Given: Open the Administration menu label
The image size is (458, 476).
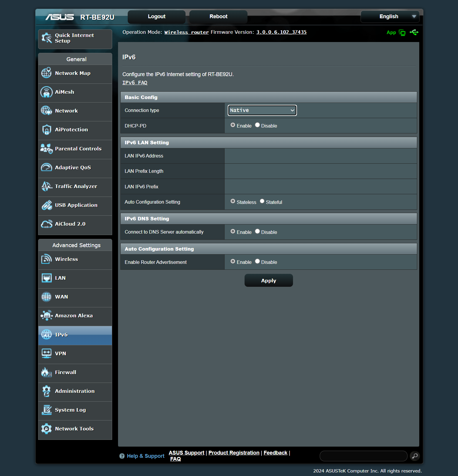Looking at the screenshot, I should pyautogui.click(x=75, y=391).
